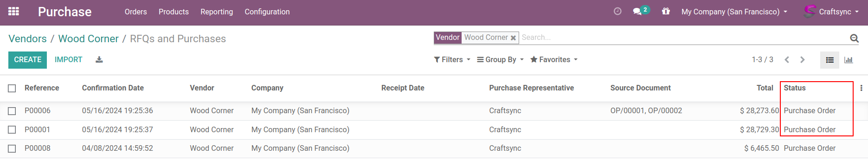Click the gift icon in top bar
The image size is (868, 167).
tap(666, 11)
